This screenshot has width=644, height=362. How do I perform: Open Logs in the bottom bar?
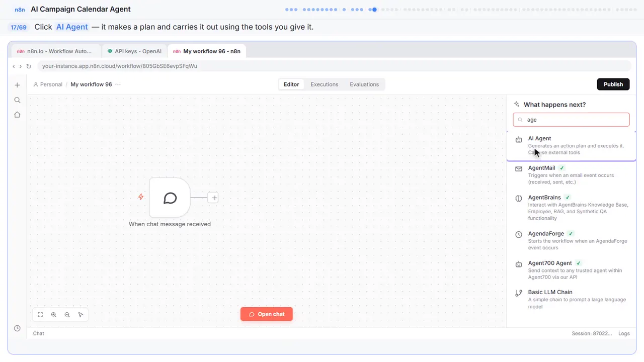click(624, 334)
